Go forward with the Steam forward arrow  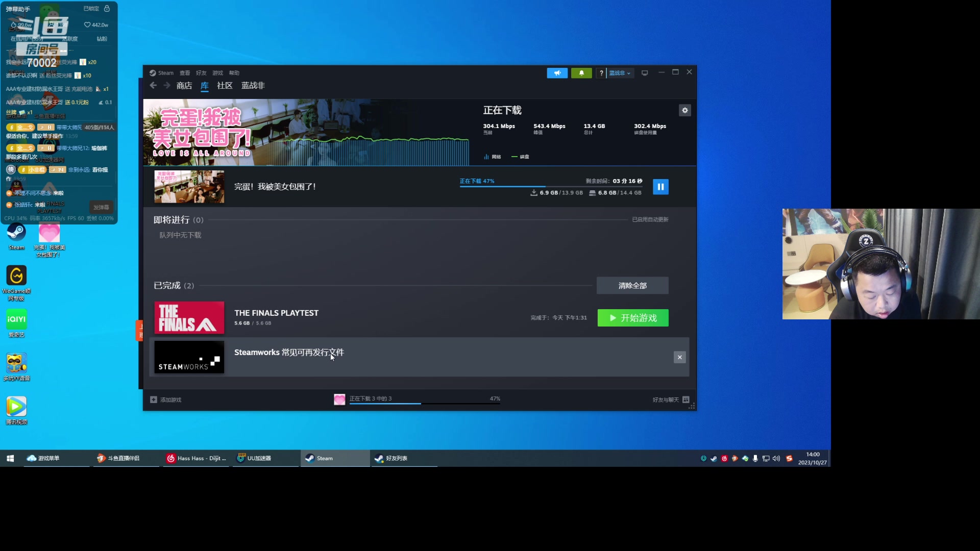coord(167,86)
